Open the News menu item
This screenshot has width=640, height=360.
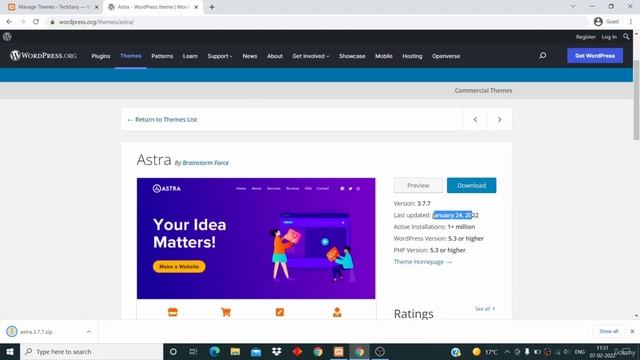[x=250, y=56]
